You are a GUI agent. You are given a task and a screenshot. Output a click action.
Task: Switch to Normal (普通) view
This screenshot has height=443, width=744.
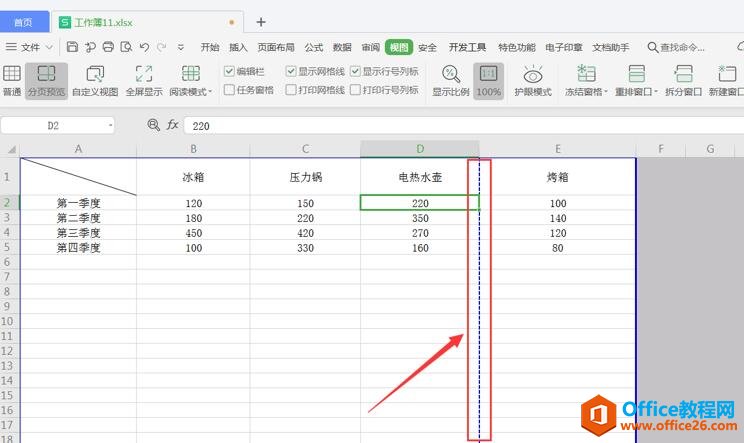click(12, 81)
